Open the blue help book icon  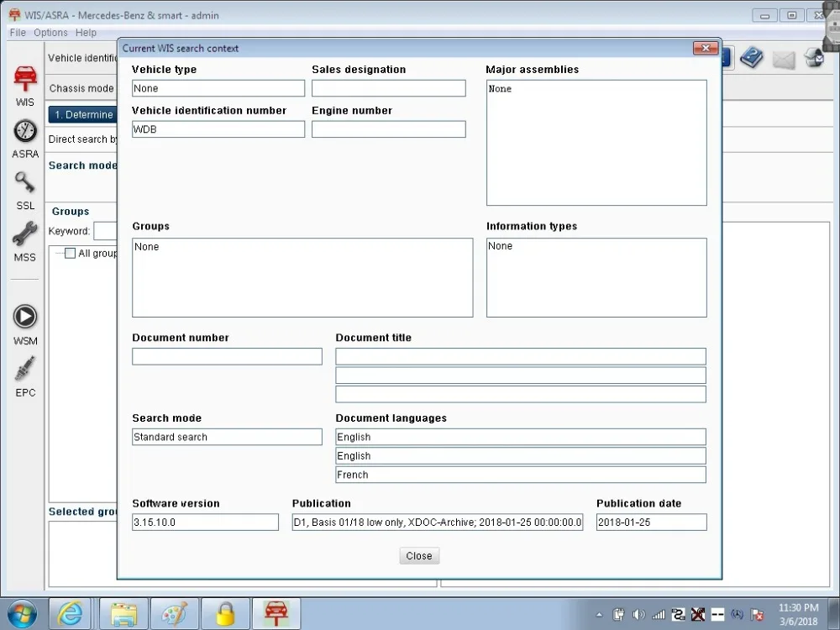click(x=752, y=57)
